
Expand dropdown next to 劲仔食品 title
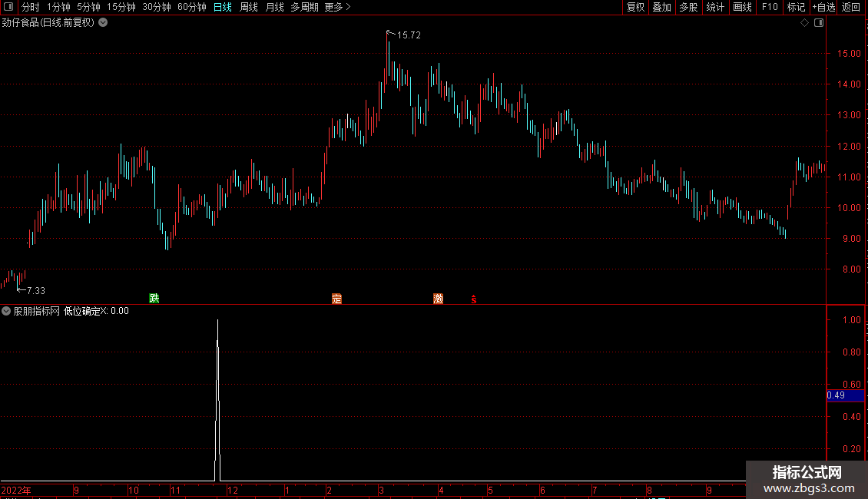click(103, 22)
